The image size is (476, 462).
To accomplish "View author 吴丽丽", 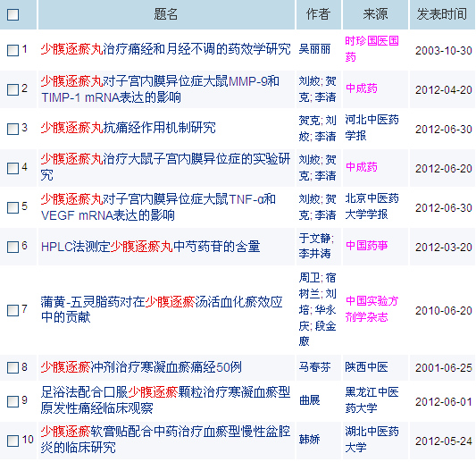I will 314,49.
